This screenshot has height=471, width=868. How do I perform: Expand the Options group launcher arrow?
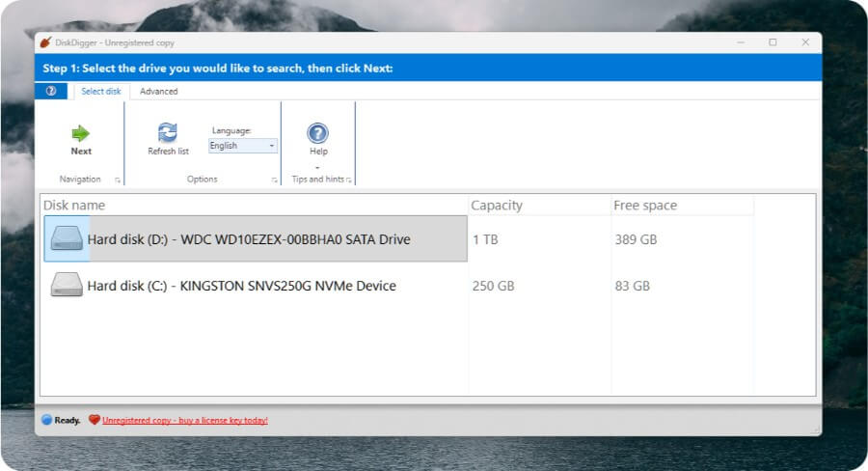click(274, 180)
